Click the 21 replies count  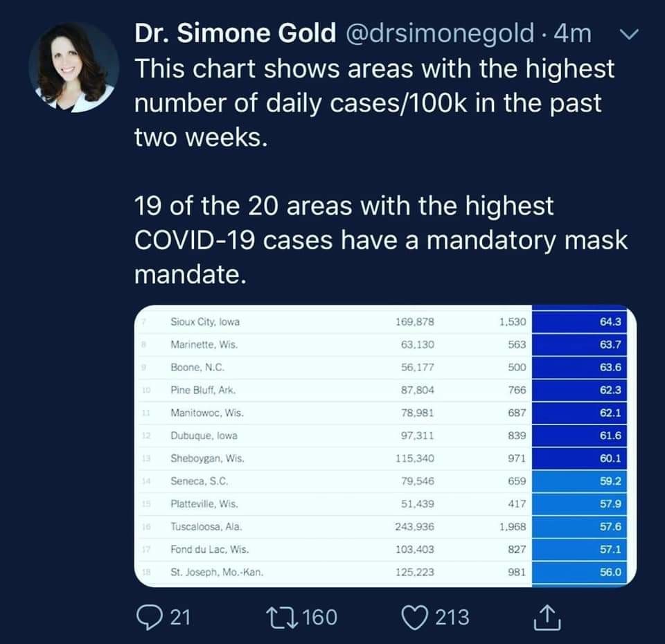click(x=180, y=616)
